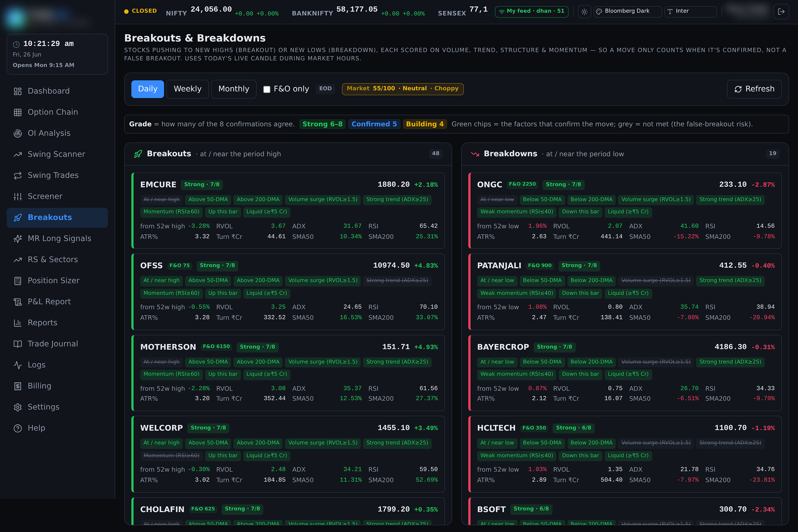The width and height of the screenshot is (798, 532).
Task: Click HCLTECH Strong 6/8 grade badge
Action: [x=573, y=428]
